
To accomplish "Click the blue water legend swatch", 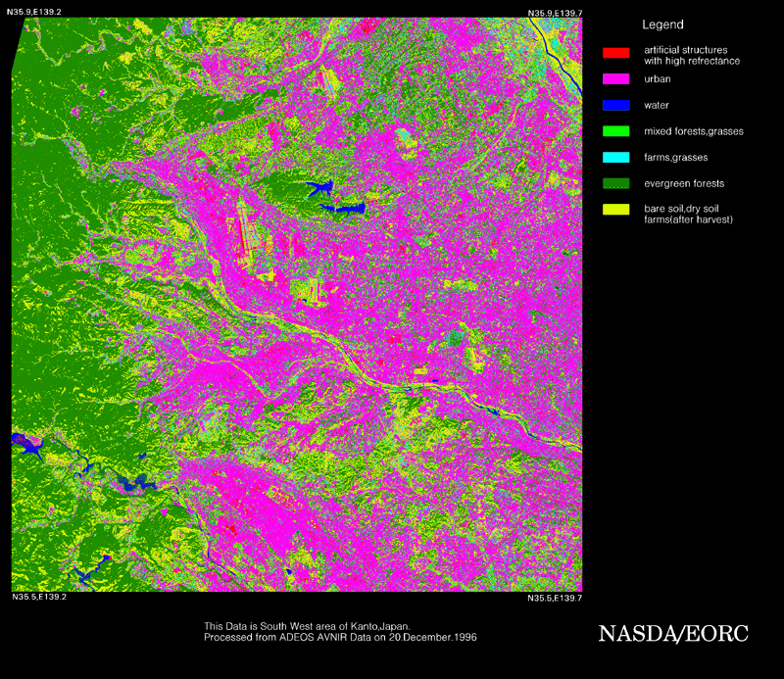I will click(x=615, y=105).
